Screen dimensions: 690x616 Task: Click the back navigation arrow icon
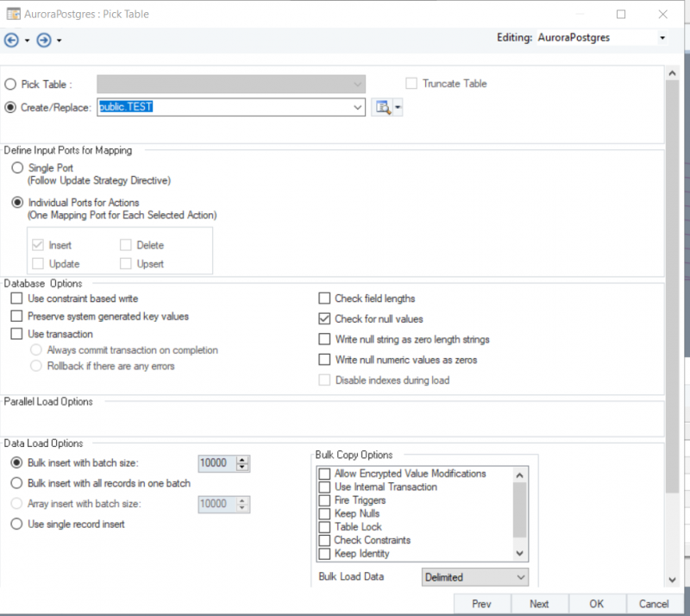click(12, 40)
